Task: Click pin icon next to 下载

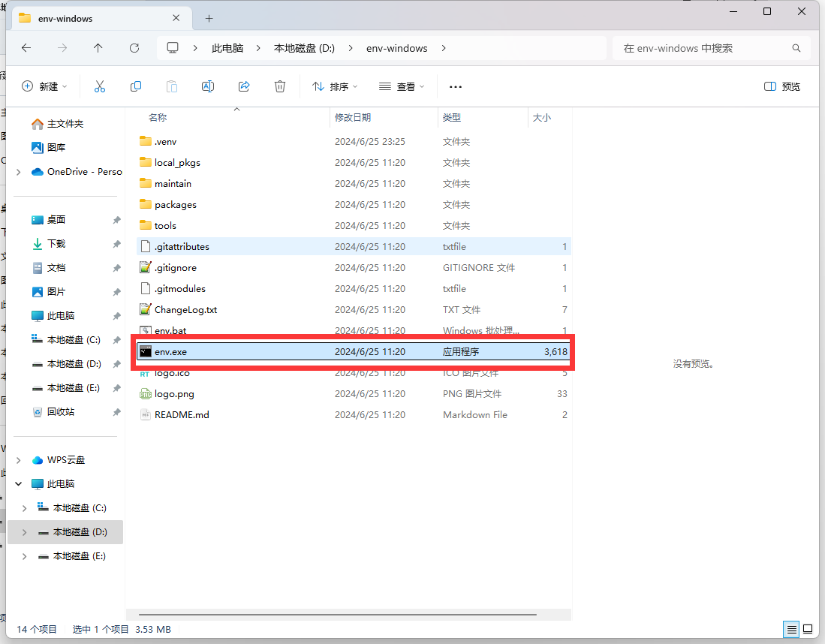Action: tap(117, 244)
